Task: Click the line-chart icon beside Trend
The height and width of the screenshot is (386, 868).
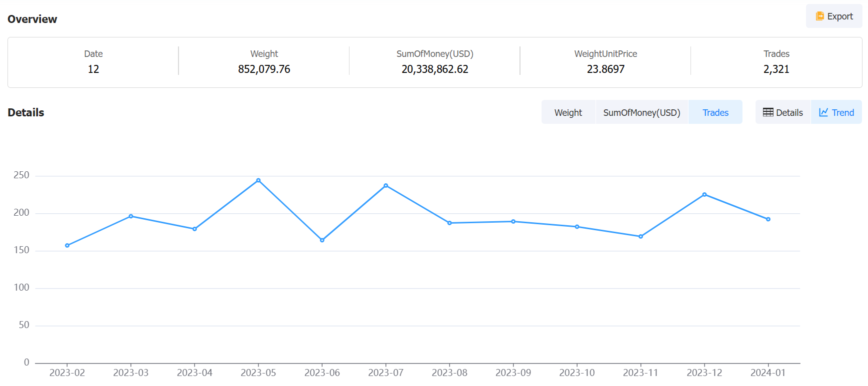Action: pyautogui.click(x=823, y=112)
